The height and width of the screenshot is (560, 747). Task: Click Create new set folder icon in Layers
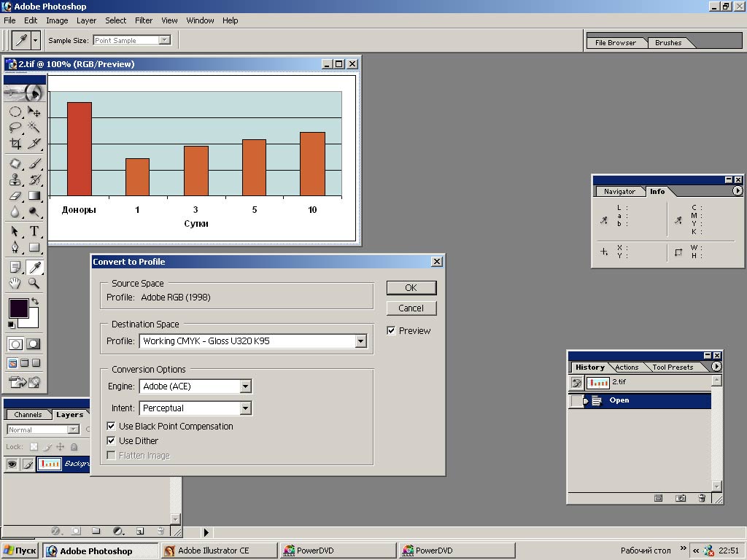tap(96, 531)
